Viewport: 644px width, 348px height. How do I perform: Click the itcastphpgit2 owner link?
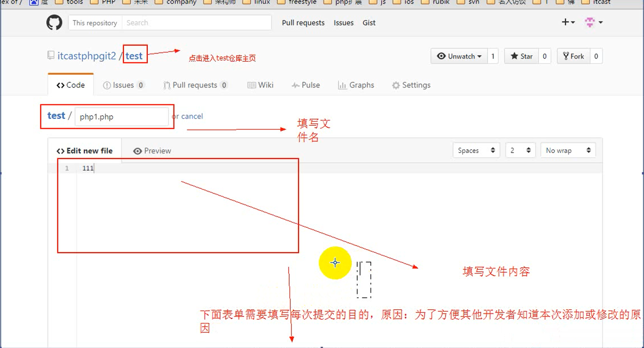(87, 56)
